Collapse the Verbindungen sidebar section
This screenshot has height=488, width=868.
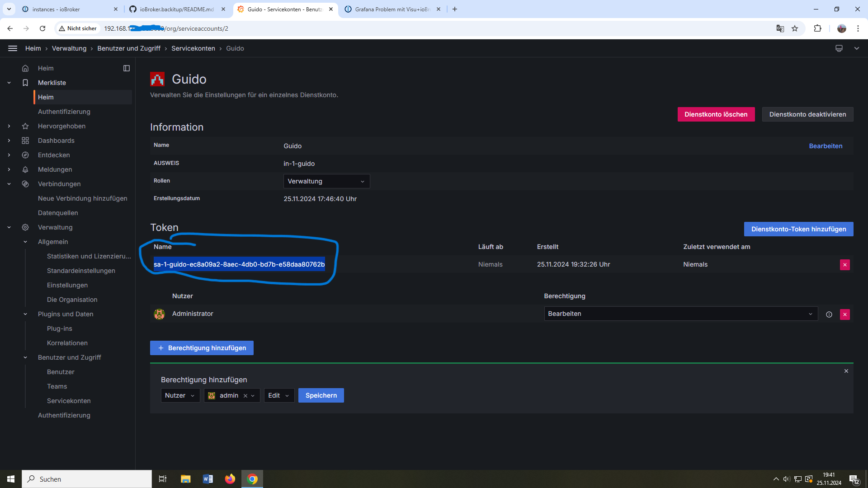(x=9, y=184)
